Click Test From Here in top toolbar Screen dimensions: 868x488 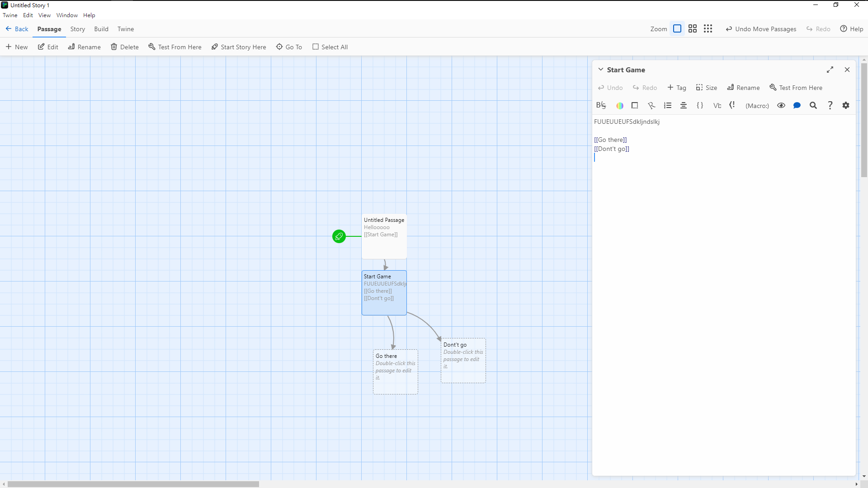175,47
